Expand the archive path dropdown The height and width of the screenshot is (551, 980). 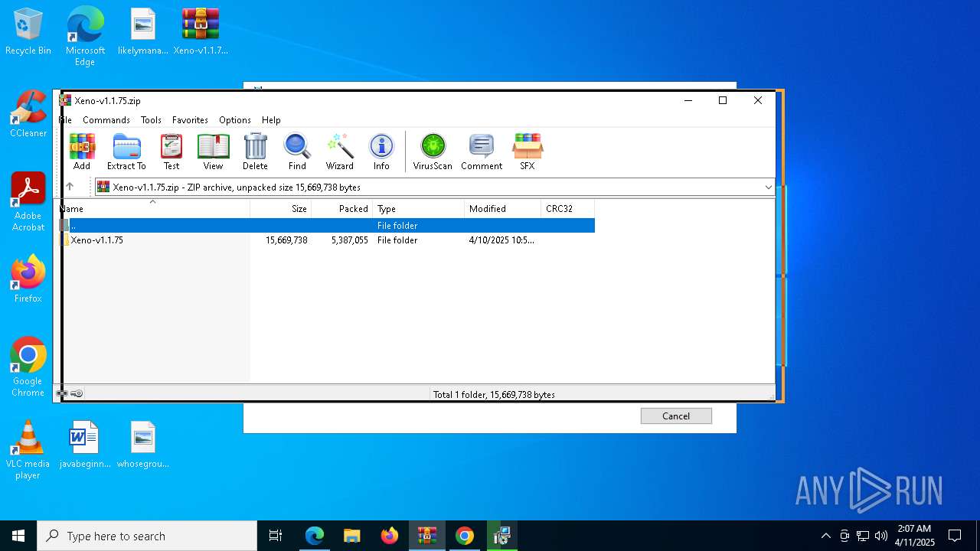point(768,187)
